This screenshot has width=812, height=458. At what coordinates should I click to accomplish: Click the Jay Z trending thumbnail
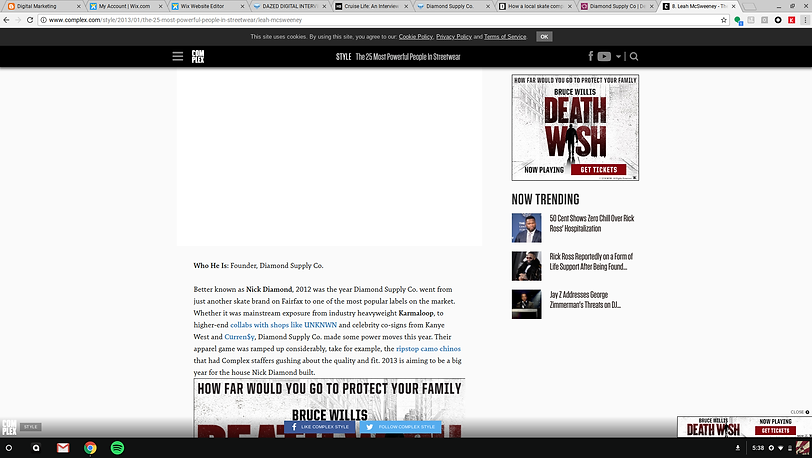click(526, 304)
